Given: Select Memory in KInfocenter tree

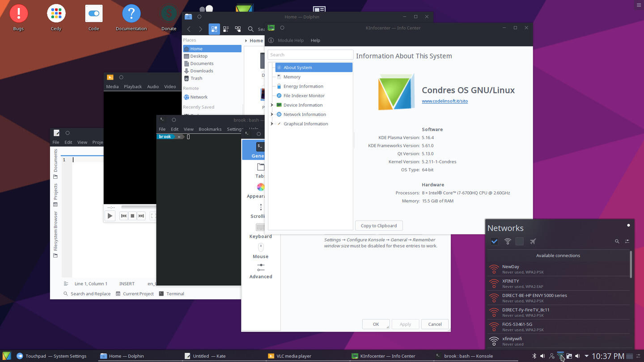Looking at the screenshot, I should point(292,77).
